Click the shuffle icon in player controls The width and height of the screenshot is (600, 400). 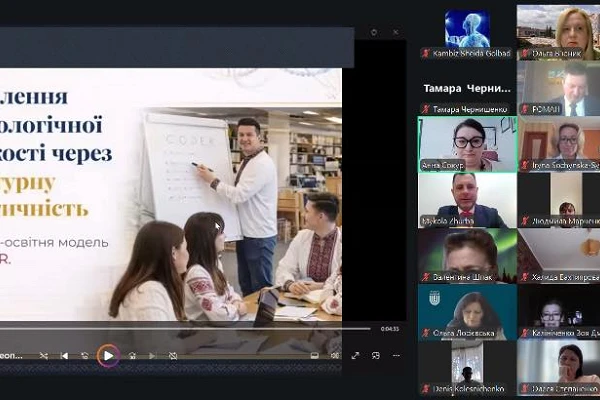pyautogui.click(x=43, y=355)
